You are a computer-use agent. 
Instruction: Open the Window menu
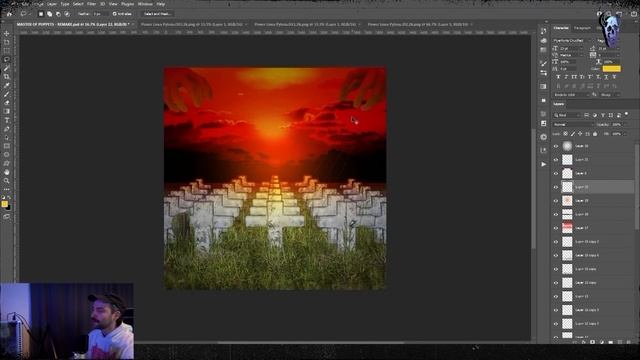[145, 4]
